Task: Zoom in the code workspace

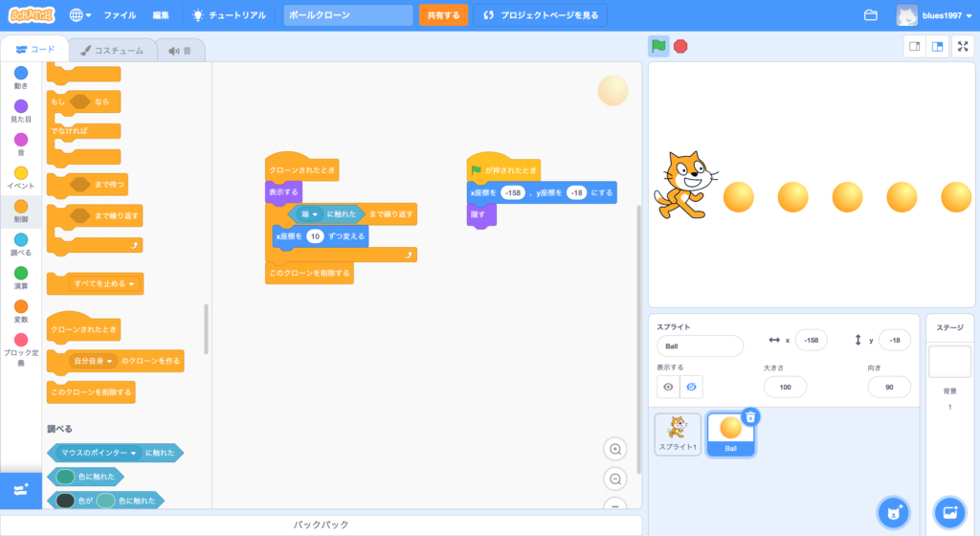Action: pyautogui.click(x=615, y=449)
